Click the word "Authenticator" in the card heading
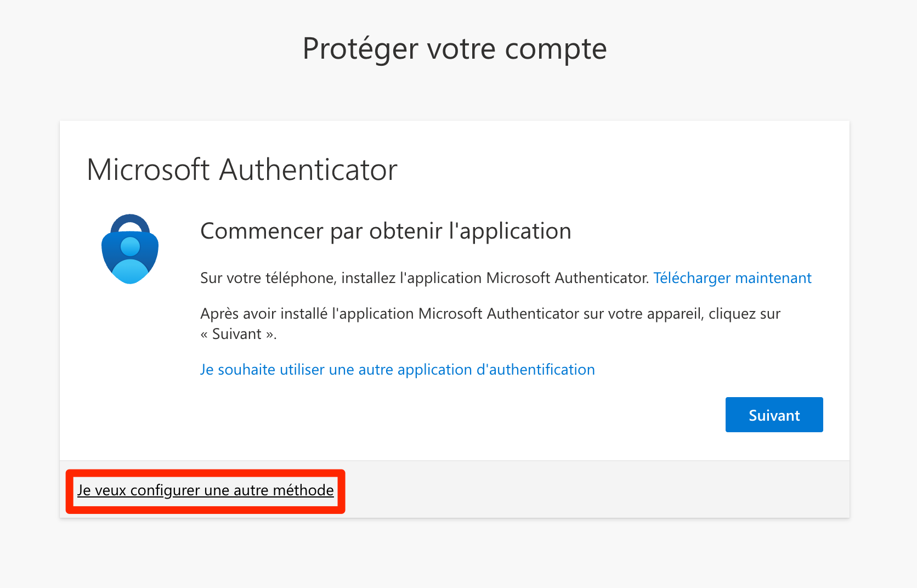 (308, 169)
